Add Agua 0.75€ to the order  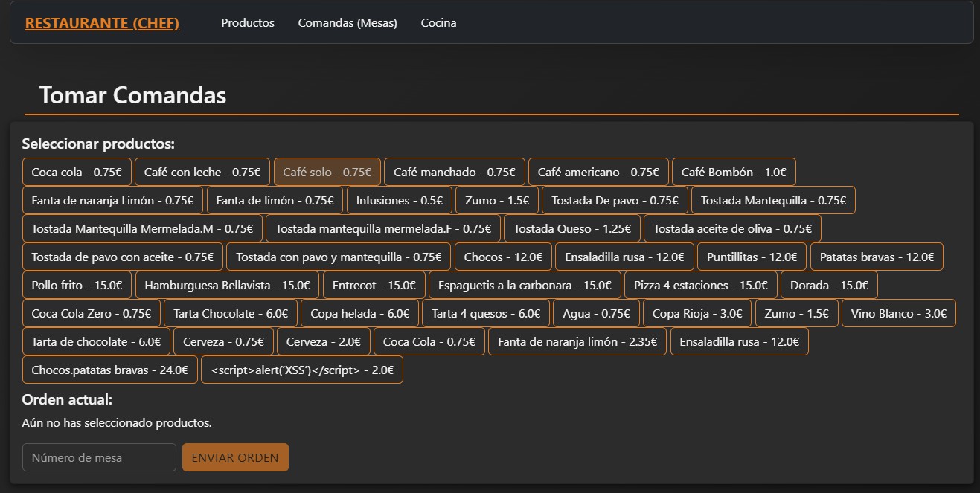tap(596, 313)
